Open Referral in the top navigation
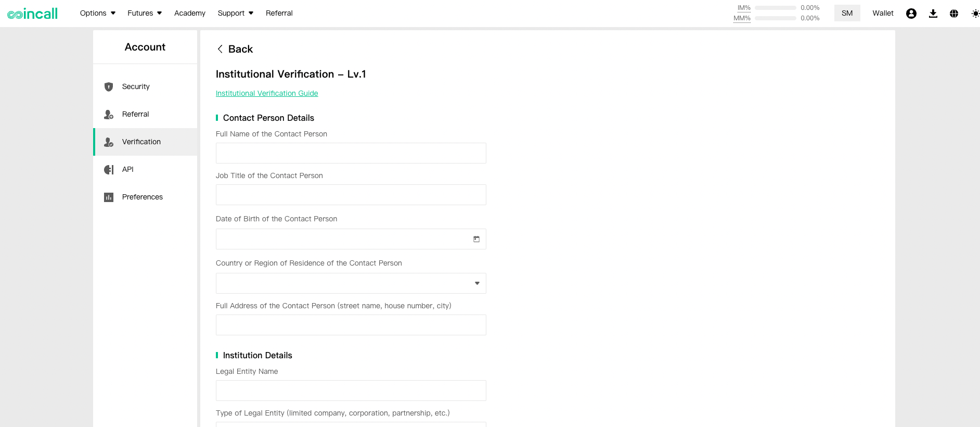 click(279, 13)
